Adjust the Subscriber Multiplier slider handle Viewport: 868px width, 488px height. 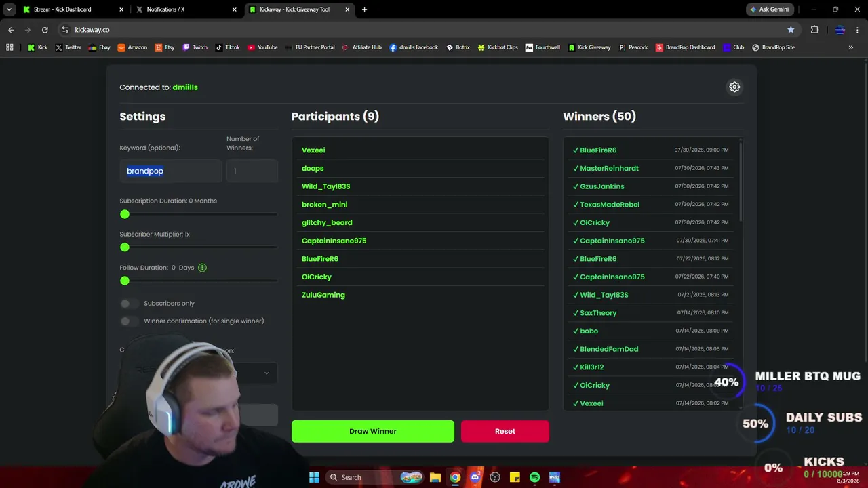[125, 247]
